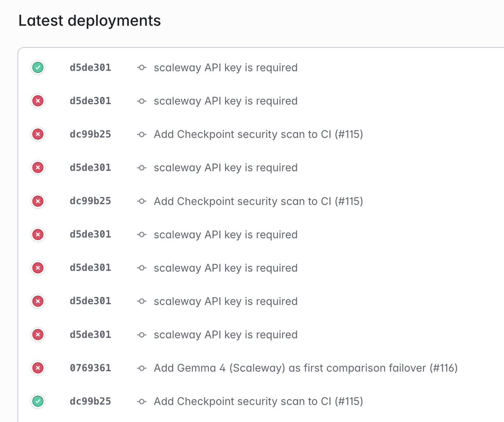
Task: Open hash d5de301 of the successful deployment
Action: [x=90, y=68]
